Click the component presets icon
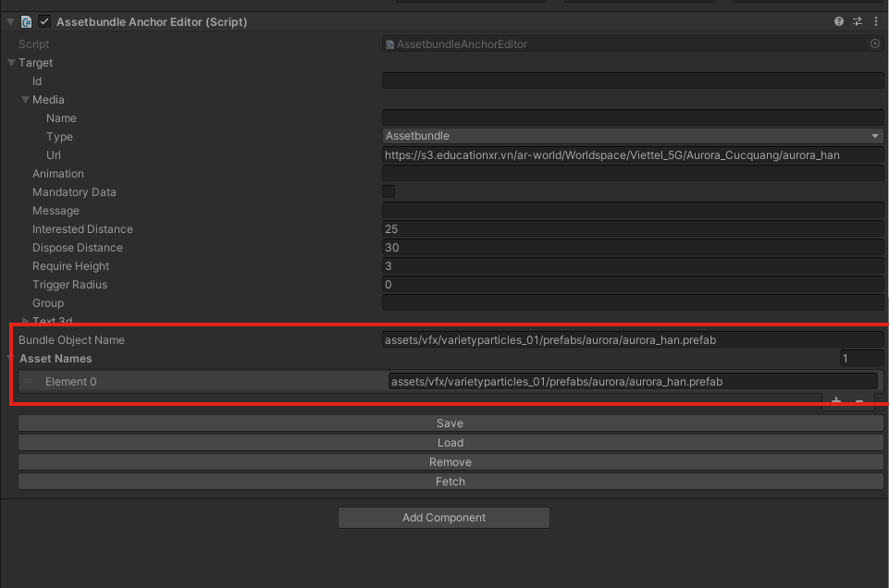This screenshot has width=889, height=588. [x=858, y=21]
